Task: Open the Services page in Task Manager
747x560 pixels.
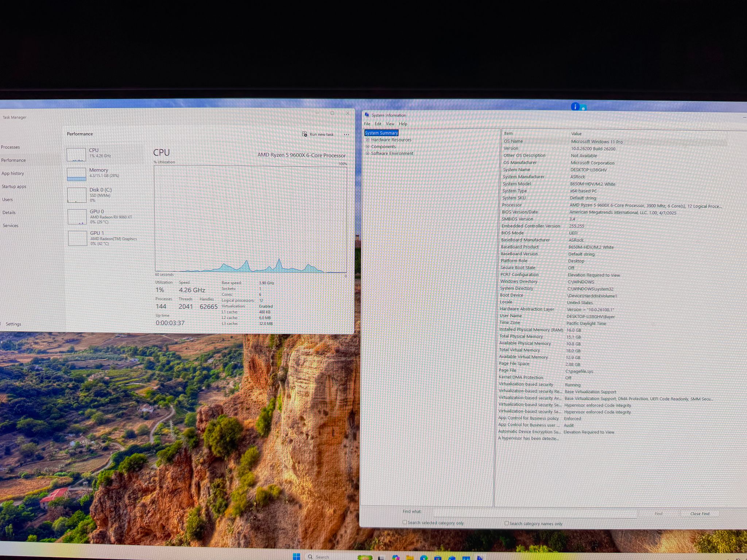Action: [x=11, y=225]
